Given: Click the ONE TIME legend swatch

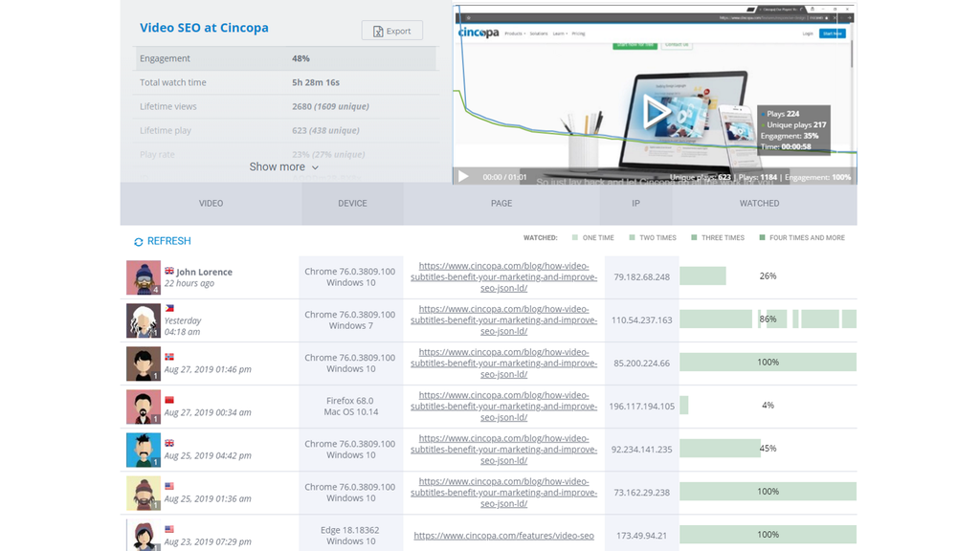Looking at the screenshot, I should (575, 237).
